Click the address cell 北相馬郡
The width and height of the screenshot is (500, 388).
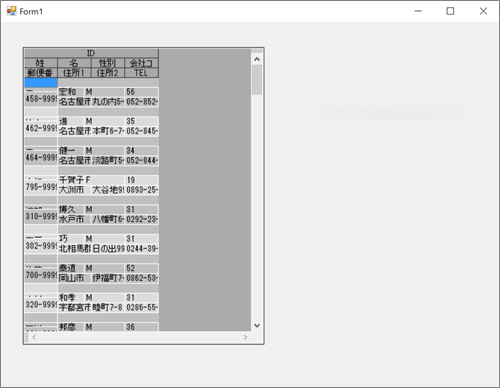74,249
